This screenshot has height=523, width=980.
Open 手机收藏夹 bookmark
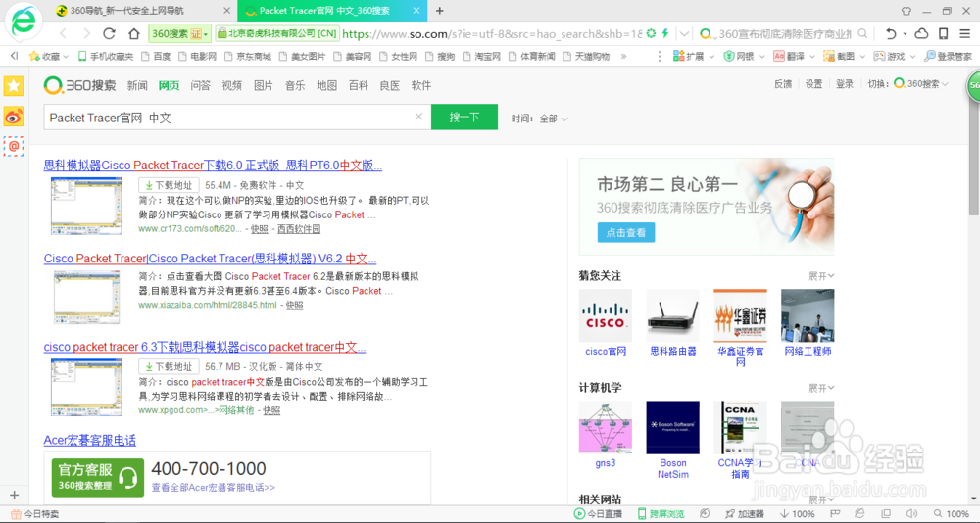[x=106, y=56]
